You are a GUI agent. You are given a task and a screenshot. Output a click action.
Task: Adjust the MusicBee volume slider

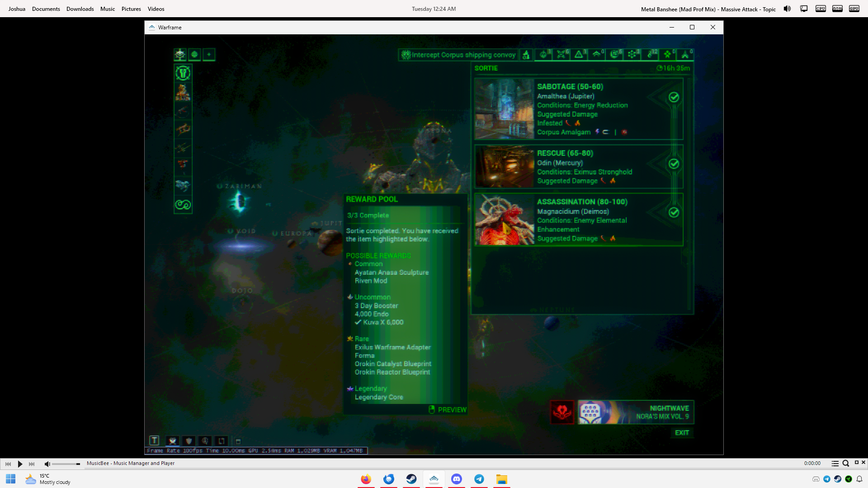tap(66, 464)
